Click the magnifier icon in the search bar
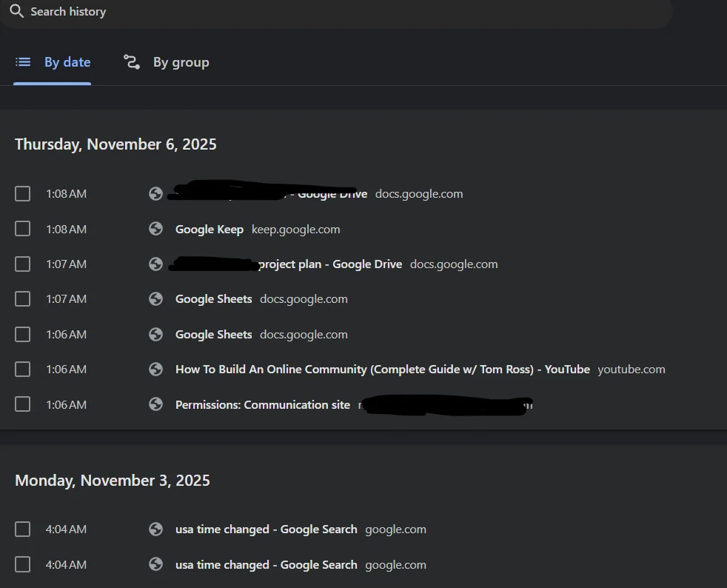The image size is (727, 588). pyautogui.click(x=16, y=11)
